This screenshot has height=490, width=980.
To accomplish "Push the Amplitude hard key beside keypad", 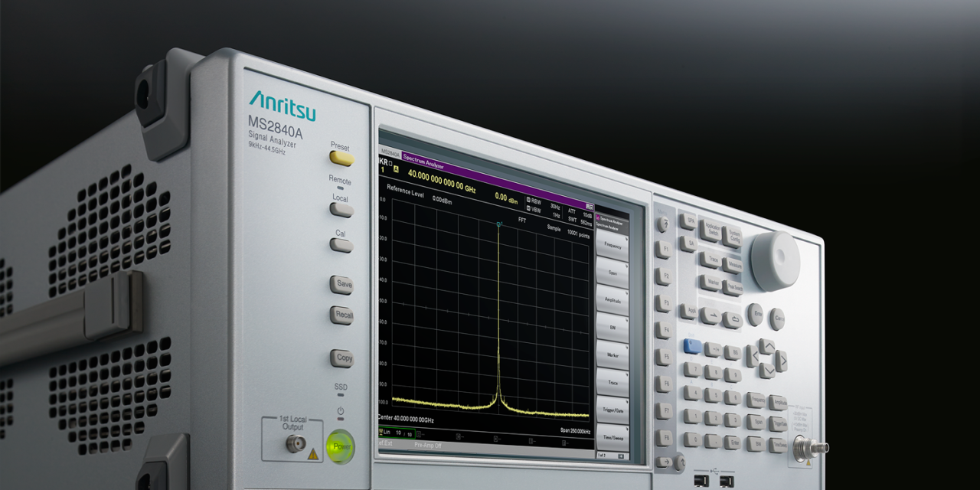I will (x=778, y=403).
